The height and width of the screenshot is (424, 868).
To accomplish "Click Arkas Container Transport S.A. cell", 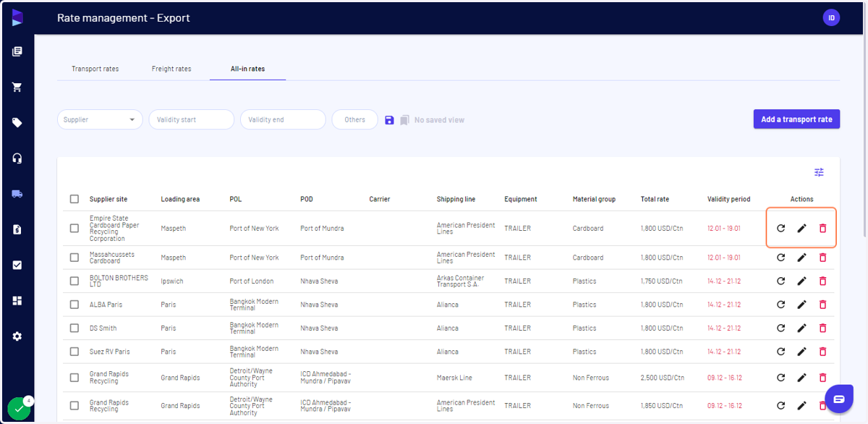I will click(461, 281).
